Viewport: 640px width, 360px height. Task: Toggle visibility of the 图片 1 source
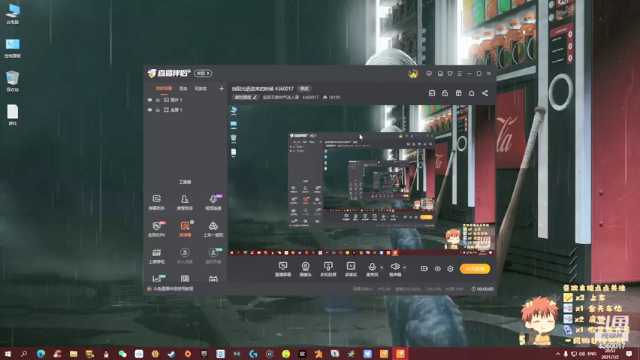(150, 100)
